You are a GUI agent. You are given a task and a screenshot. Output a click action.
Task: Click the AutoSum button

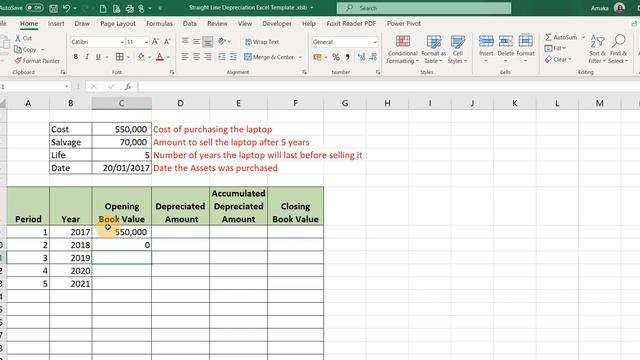pos(561,37)
